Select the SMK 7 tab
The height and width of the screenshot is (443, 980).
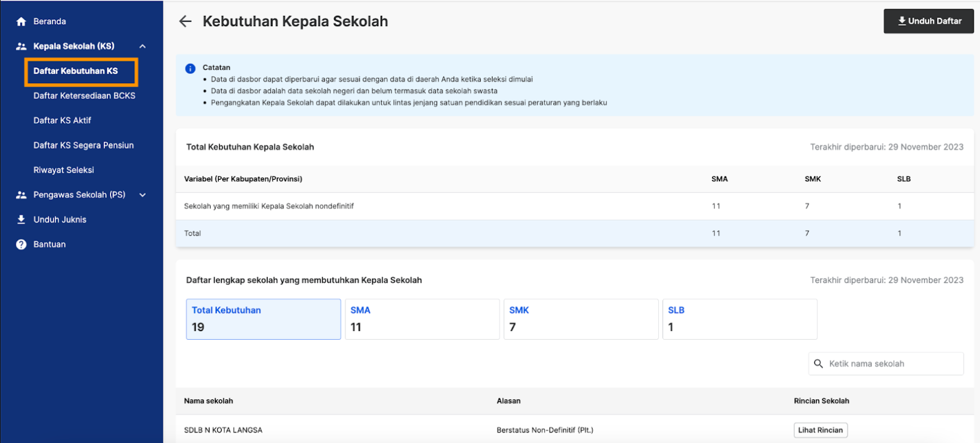tap(581, 319)
